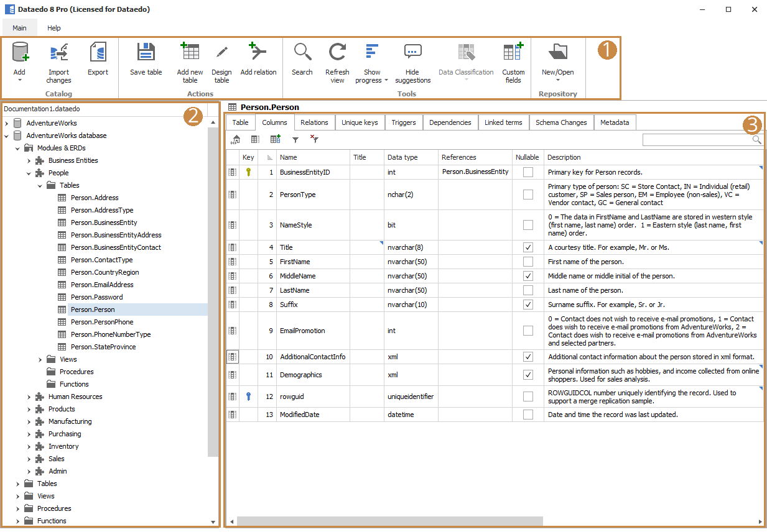Toggle Nullable checkbox for NameStyle
Image resolution: width=767 pixels, height=532 pixels.
[528, 225]
